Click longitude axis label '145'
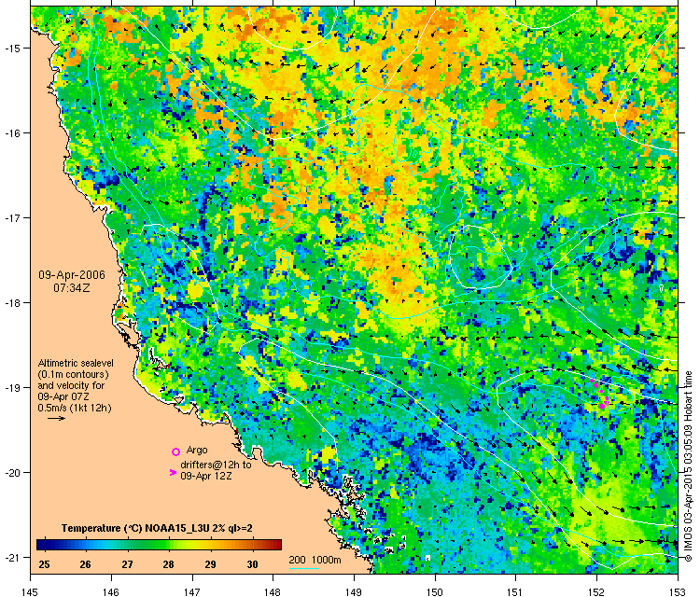 31,591
